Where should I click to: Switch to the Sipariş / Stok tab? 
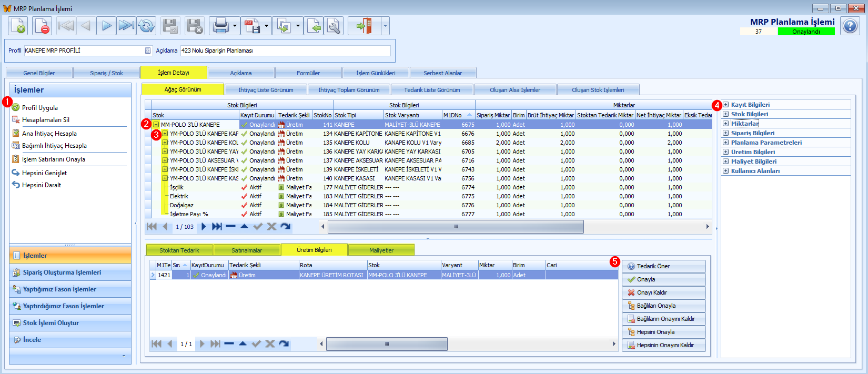click(106, 73)
